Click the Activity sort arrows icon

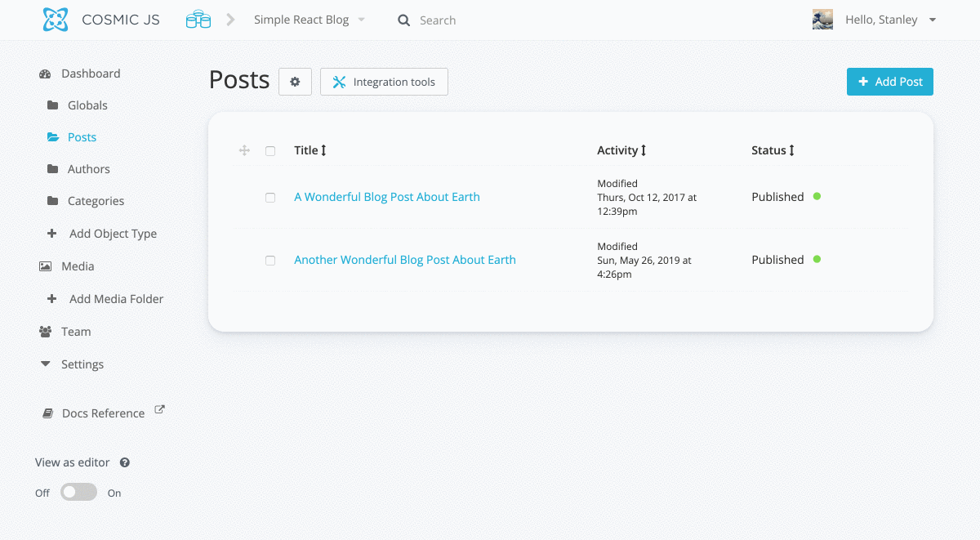pyautogui.click(x=644, y=150)
